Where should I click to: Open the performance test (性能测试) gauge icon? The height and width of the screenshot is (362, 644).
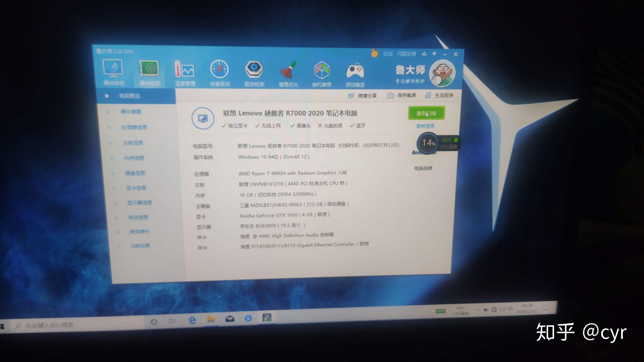coord(220,70)
